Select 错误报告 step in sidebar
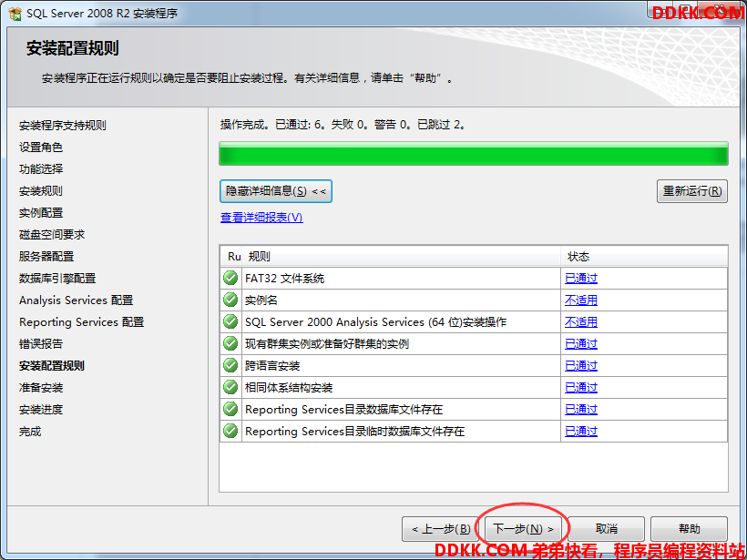Screen dimensions: 747x560 pos(41,344)
